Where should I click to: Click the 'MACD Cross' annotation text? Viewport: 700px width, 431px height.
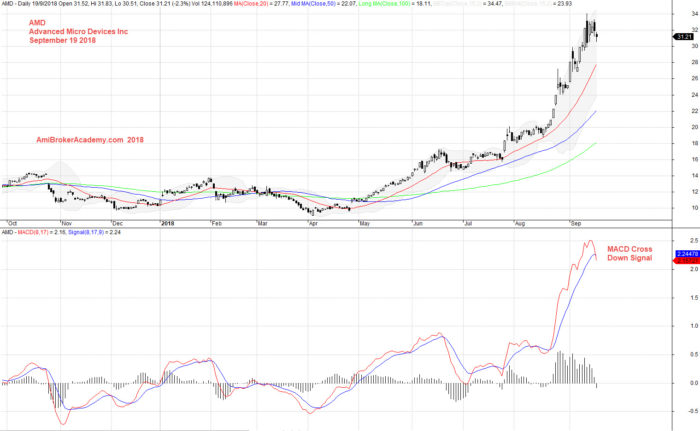[x=629, y=249]
